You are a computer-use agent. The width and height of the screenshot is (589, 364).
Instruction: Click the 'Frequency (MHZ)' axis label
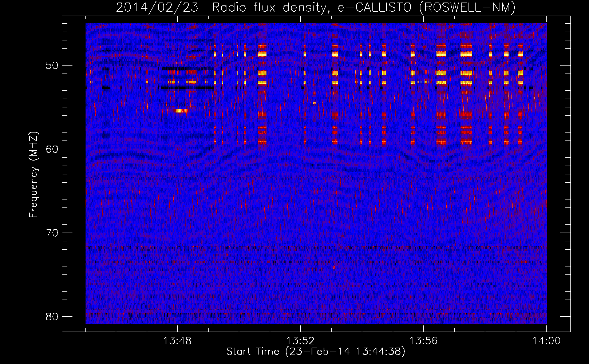(x=33, y=175)
